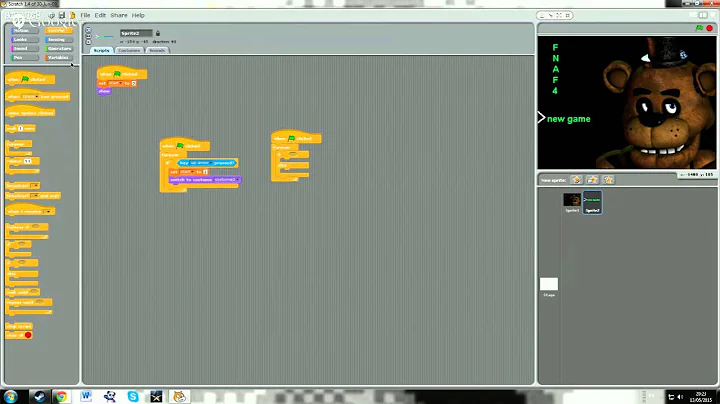This screenshot has width=720, height=404.
Task: Select the Motion block category
Action: 24,30
